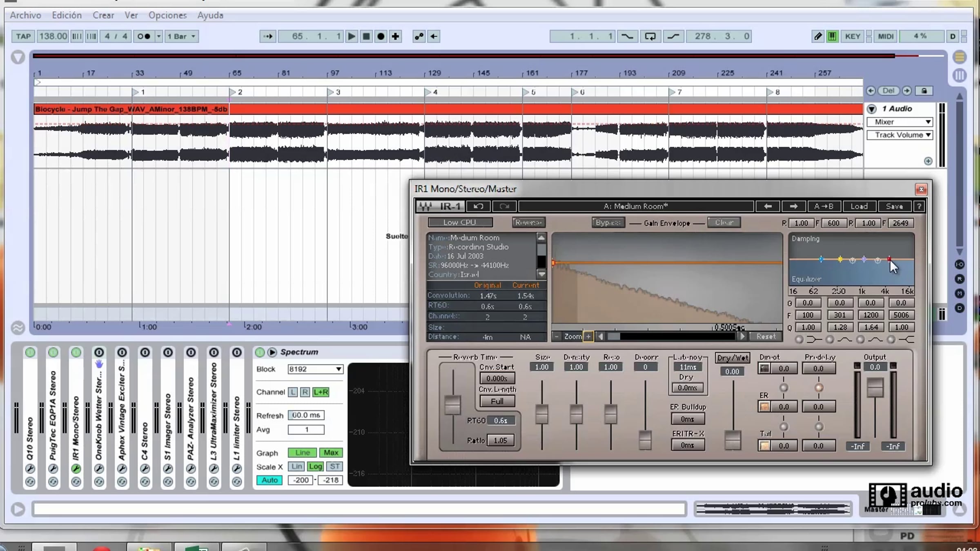This screenshot has height=551, width=980.
Task: Expand the 1 Bar quantization menu
Action: pos(182,36)
